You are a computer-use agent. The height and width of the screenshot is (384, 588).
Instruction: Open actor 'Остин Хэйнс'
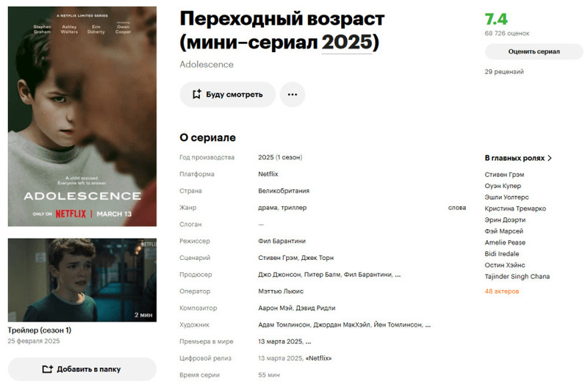click(505, 265)
